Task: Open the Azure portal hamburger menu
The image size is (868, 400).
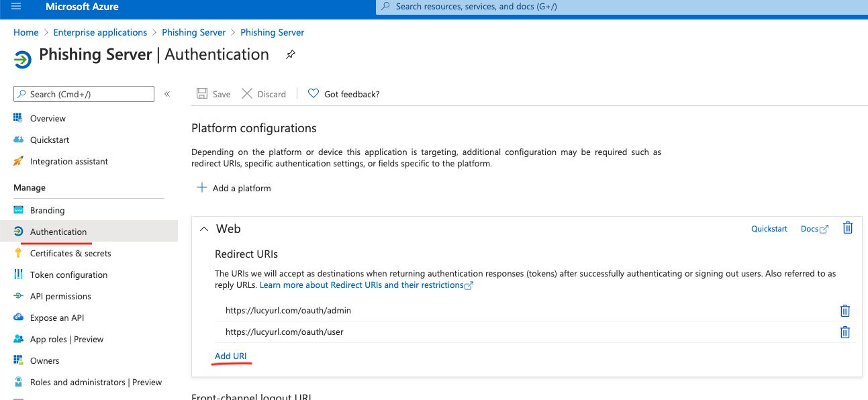Action: pos(16,7)
